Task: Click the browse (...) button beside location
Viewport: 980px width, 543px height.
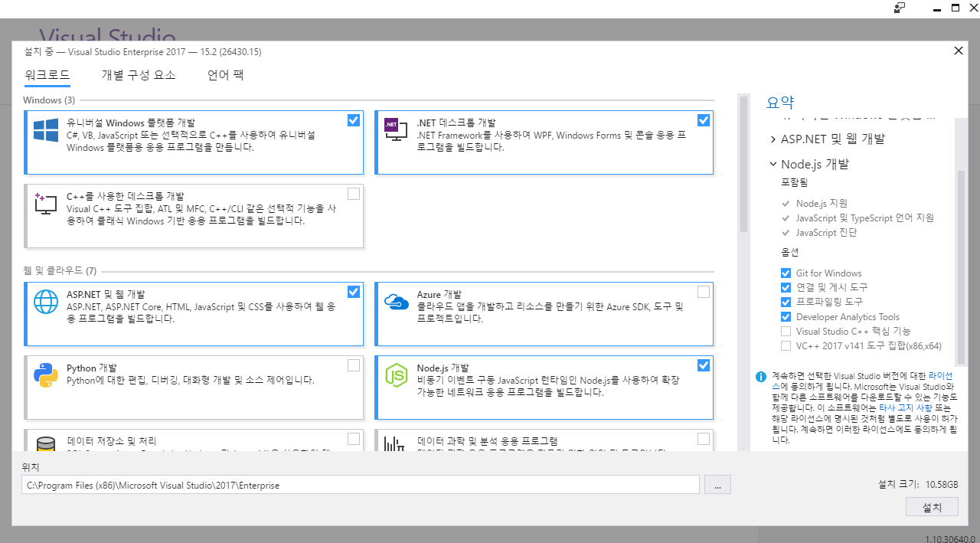Action: coord(717,485)
